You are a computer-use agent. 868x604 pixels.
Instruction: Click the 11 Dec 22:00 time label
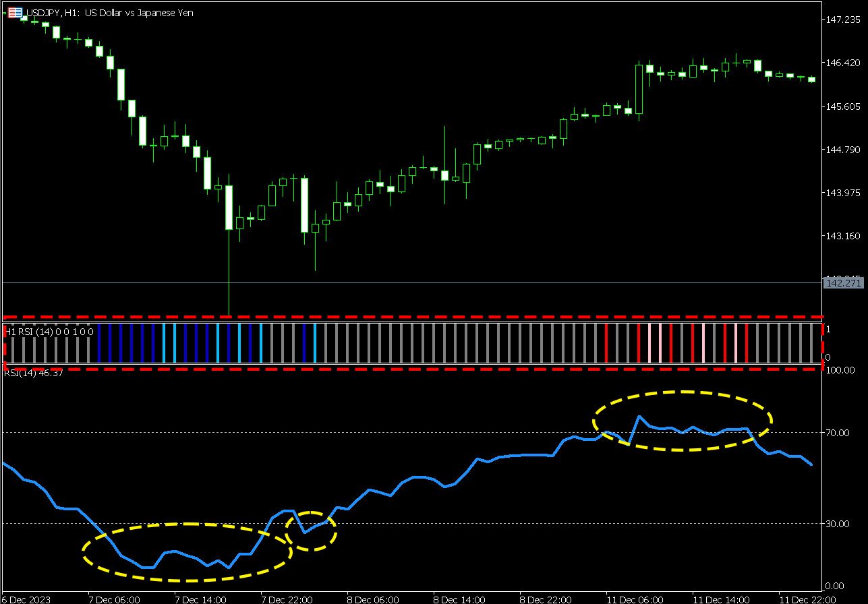coord(807,599)
